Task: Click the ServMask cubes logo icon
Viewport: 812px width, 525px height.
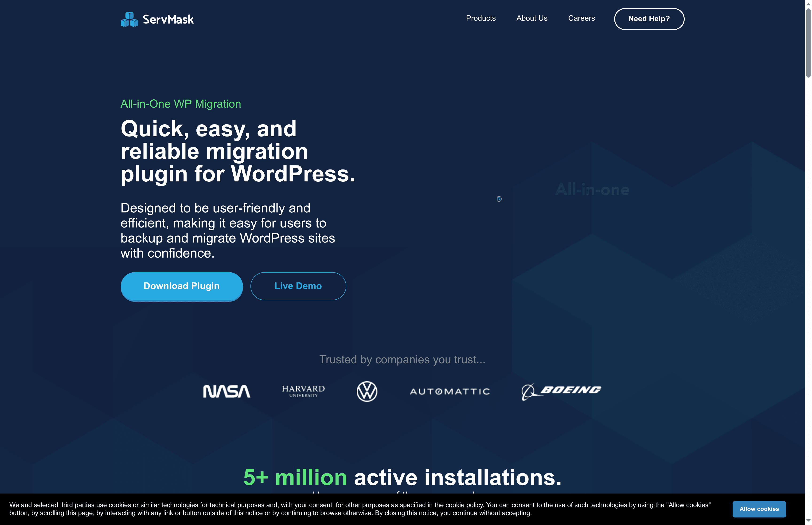Action: click(x=129, y=19)
